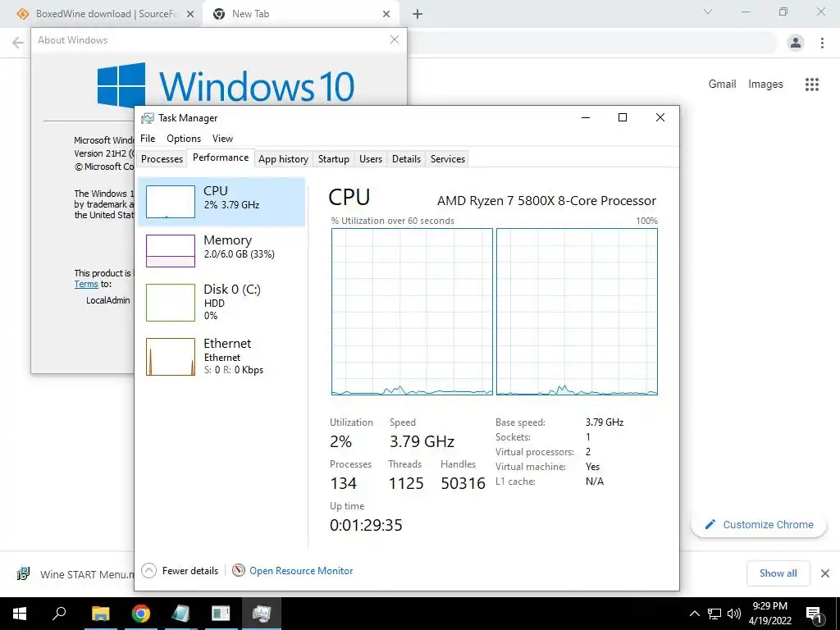Image resolution: width=840 pixels, height=630 pixels.
Task: Click the left CPU utilization graph
Action: click(412, 312)
